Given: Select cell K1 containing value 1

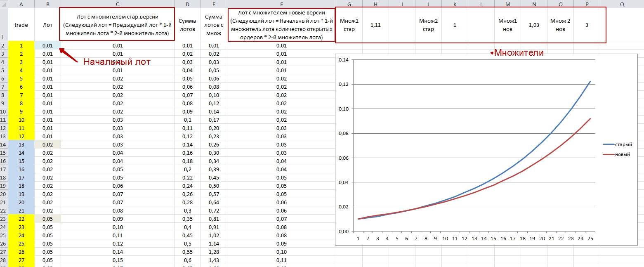Looking at the screenshot, I should [455, 25].
